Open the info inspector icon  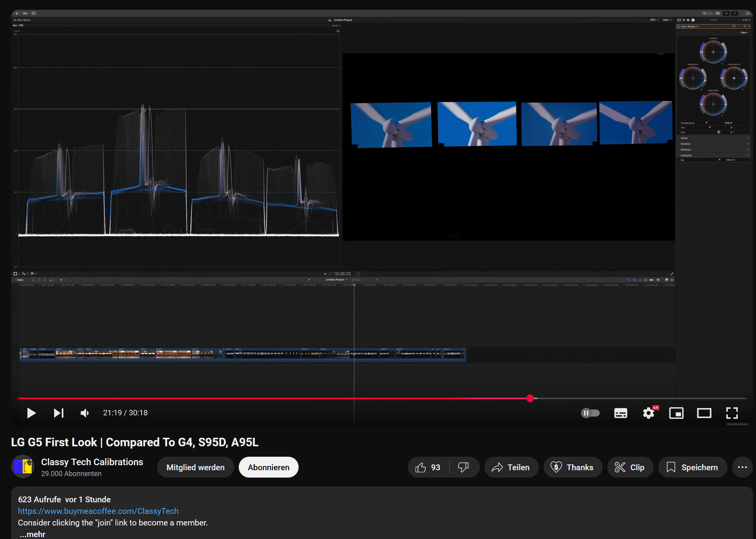[693, 20]
